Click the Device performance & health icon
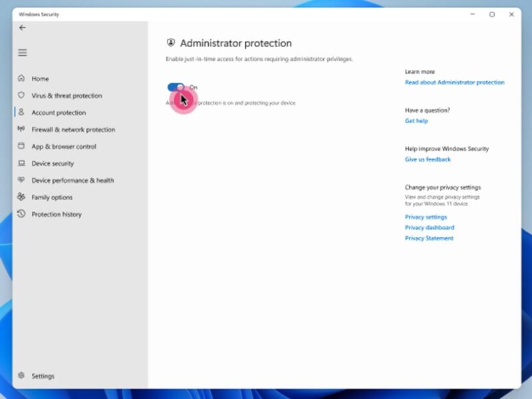 22,180
